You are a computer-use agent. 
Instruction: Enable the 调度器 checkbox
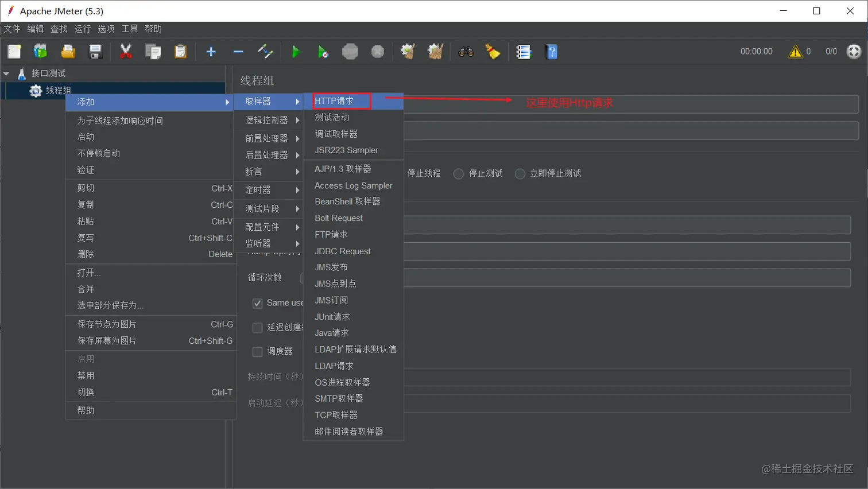click(x=258, y=351)
